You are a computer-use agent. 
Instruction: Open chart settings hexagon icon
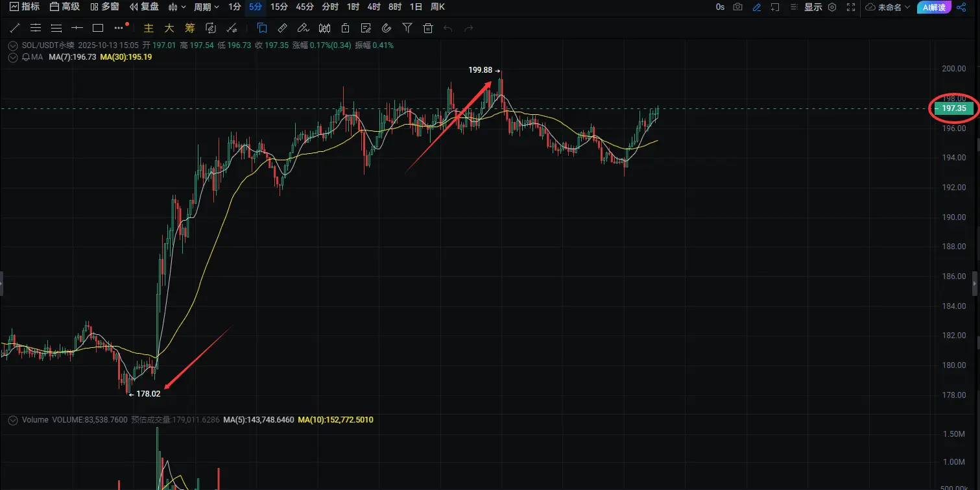(x=832, y=7)
